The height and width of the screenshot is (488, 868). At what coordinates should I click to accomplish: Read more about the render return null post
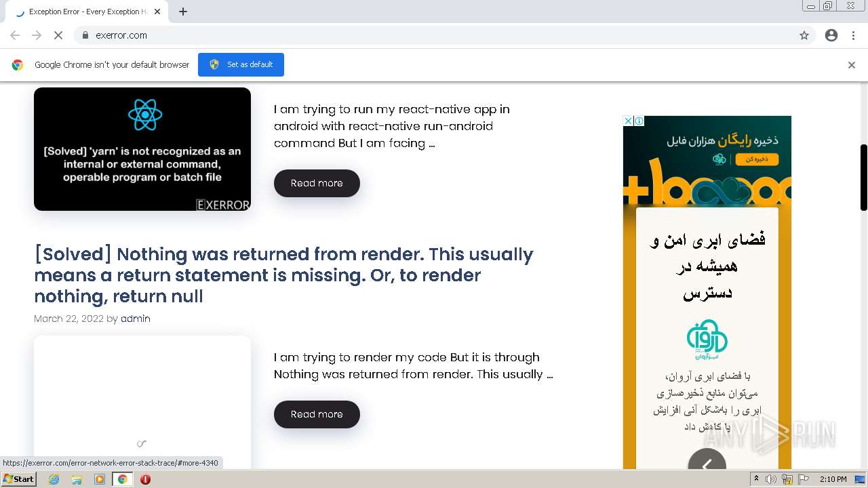317,414
